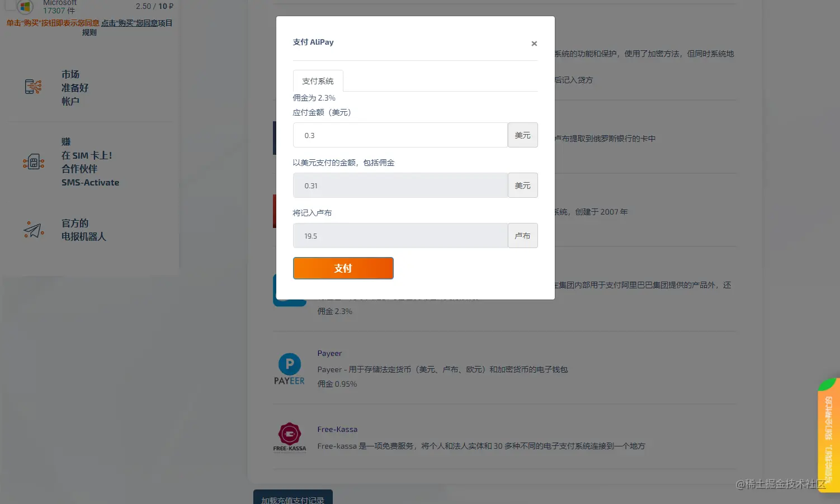
Task: Click the orange 支付 pay button
Action: [x=343, y=268]
